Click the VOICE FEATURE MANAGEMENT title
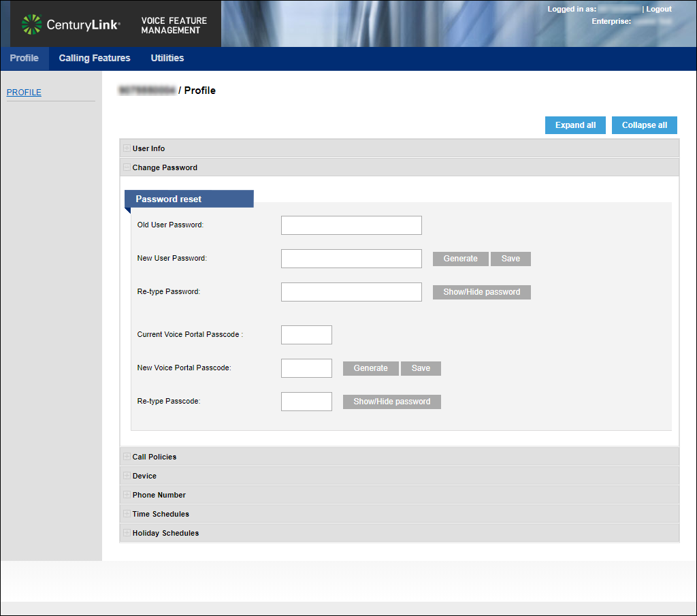The image size is (697, 616). click(174, 25)
